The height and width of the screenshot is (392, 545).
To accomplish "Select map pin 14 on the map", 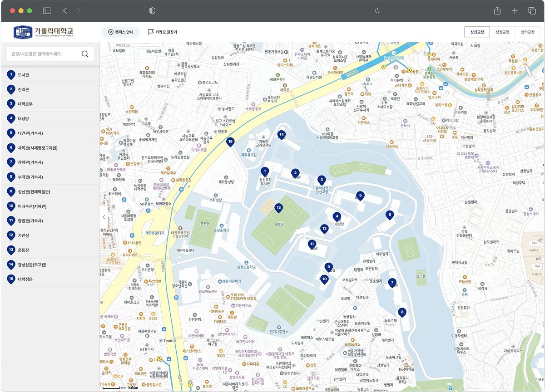I will (282, 135).
